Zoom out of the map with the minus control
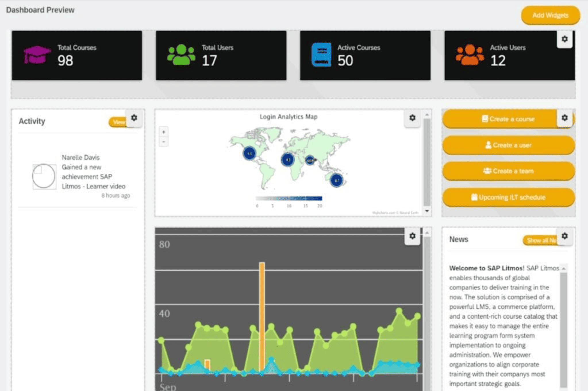 tap(163, 142)
